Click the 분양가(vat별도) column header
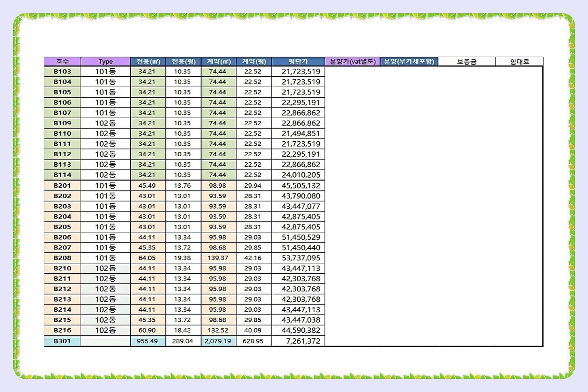The height and width of the screenshot is (392, 588). [x=353, y=61]
